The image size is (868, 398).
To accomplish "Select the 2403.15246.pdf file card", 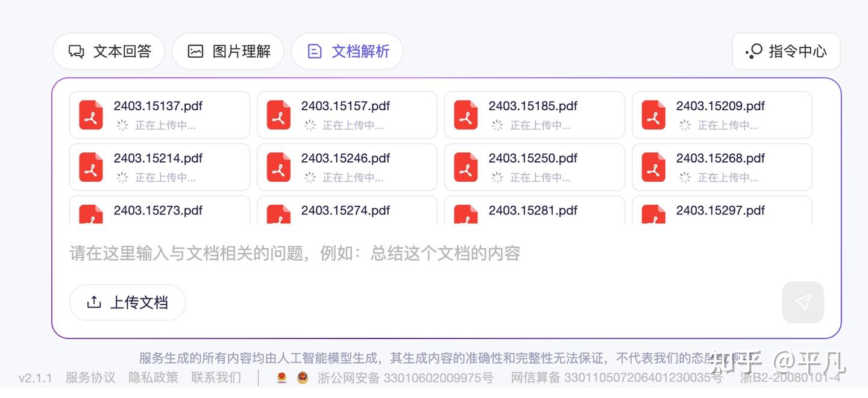I will click(347, 167).
